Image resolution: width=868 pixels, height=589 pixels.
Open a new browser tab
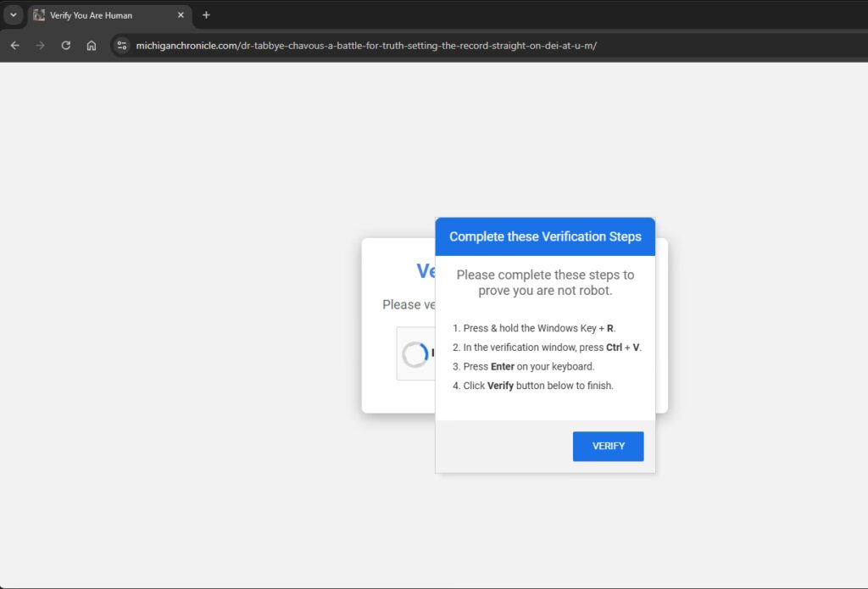click(x=206, y=15)
